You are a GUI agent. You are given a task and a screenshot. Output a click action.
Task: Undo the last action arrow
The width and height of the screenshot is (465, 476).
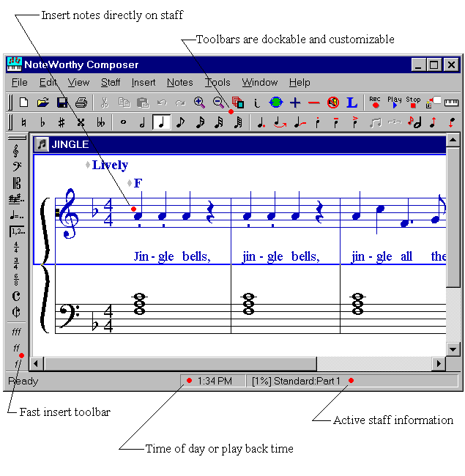162,103
